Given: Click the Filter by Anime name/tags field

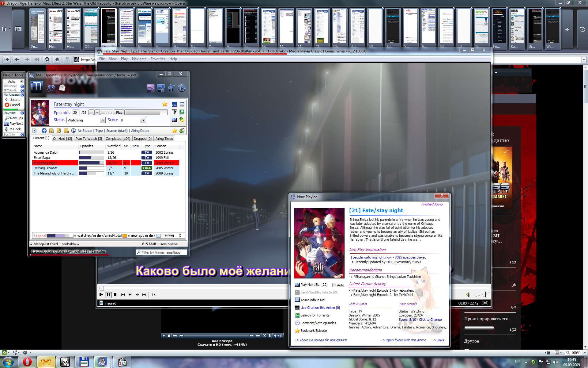Looking at the screenshot, I should tap(161, 252).
